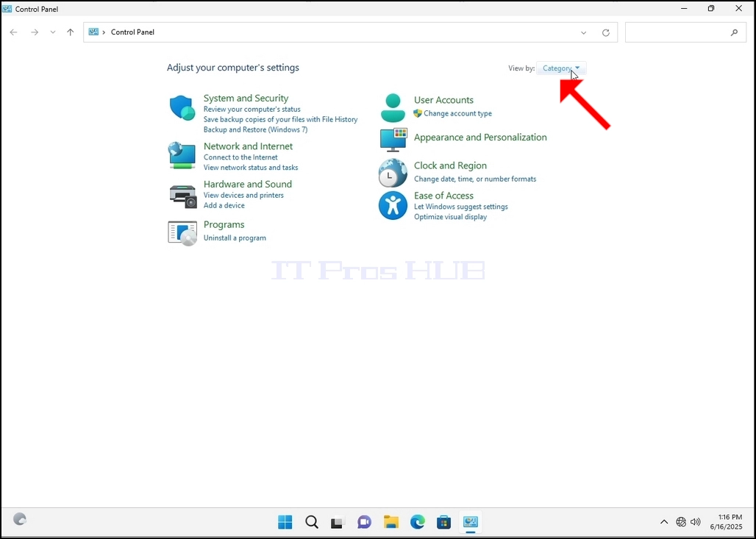Image resolution: width=756 pixels, height=539 pixels.
Task: Open System and Security shield icon
Action: click(182, 107)
